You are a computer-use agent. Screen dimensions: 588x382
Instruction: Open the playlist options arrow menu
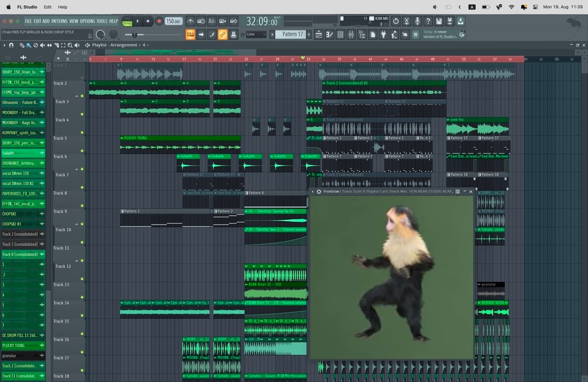(x=5, y=45)
